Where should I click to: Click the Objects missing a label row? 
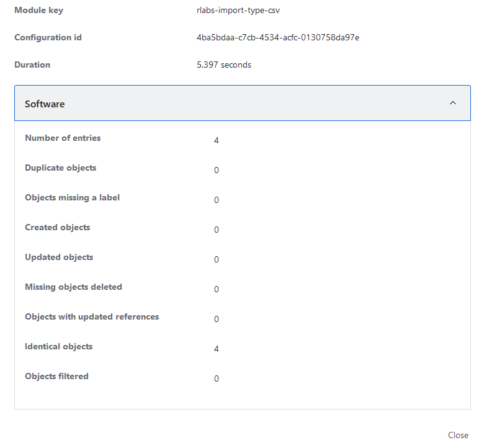pos(72,198)
